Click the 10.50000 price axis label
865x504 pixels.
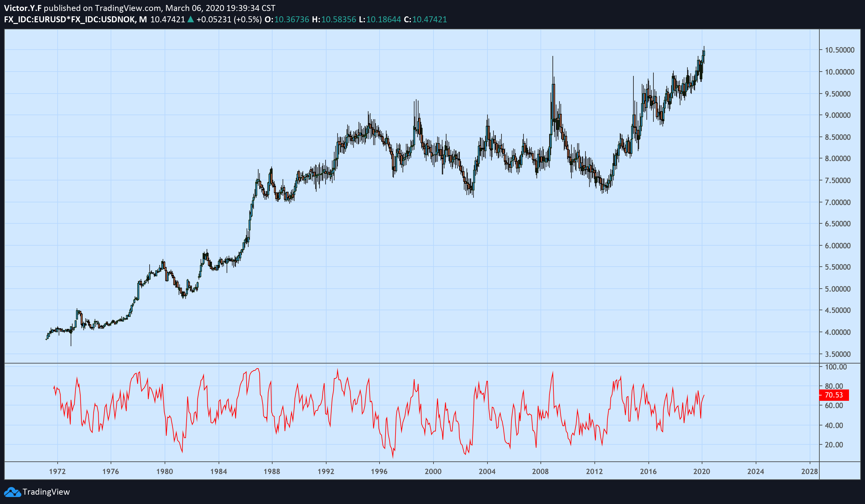[840, 50]
